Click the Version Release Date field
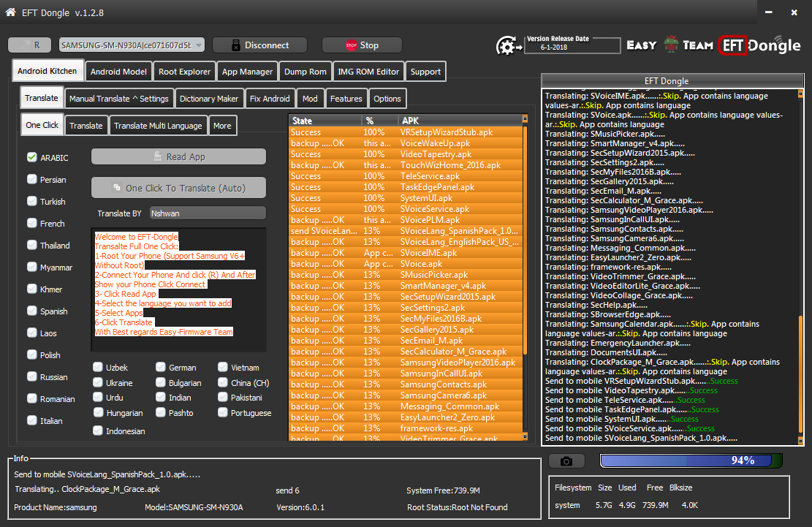 [x=572, y=47]
